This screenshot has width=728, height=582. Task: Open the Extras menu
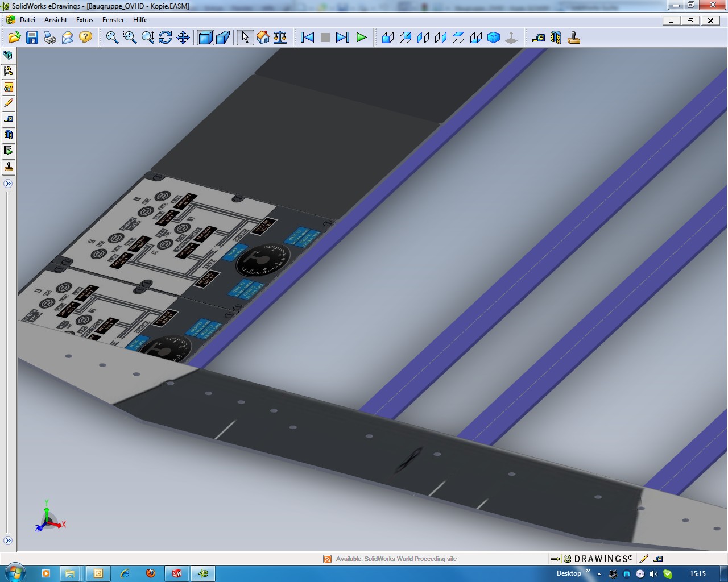click(x=85, y=20)
